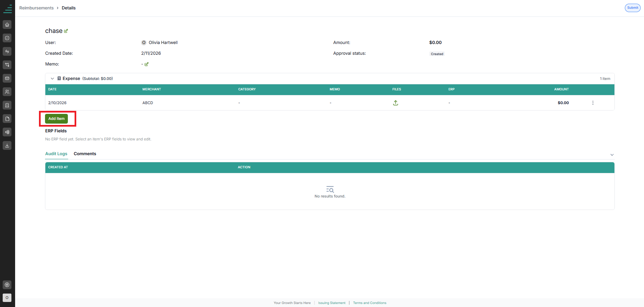Collapse the Audit Logs panel chevron

[612, 155]
